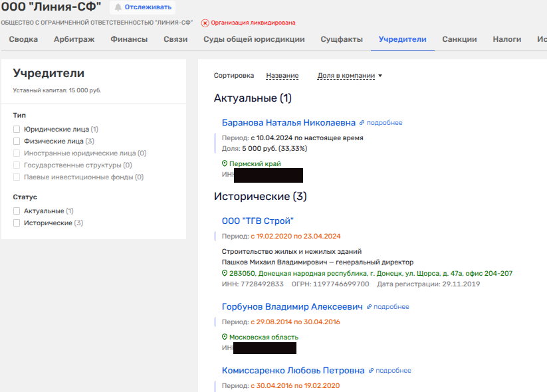The height and width of the screenshot is (392, 547).
Task: Enable the Юридические лица filter checkbox
Action: [17, 130]
